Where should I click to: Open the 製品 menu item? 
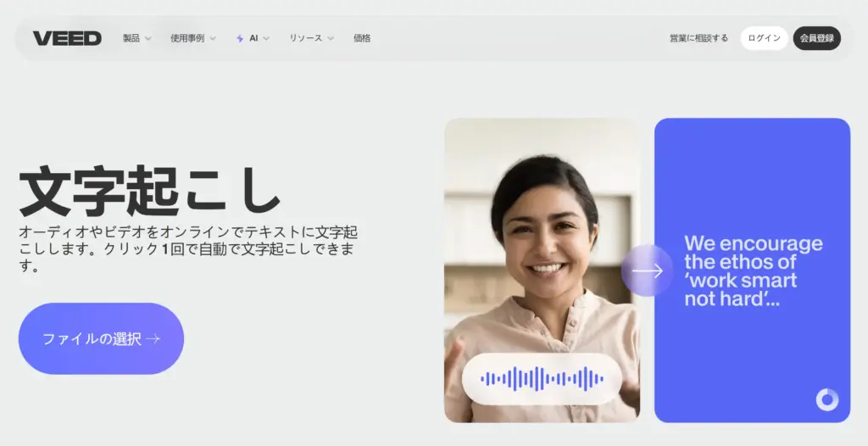131,38
